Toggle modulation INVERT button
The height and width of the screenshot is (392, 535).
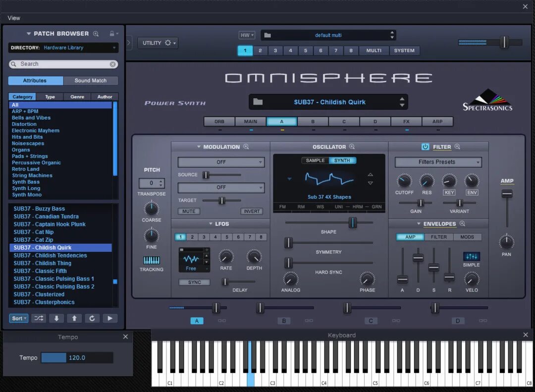pyautogui.click(x=252, y=212)
